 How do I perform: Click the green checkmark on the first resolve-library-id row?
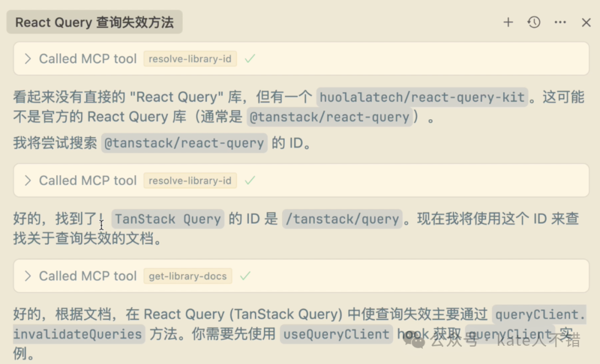click(x=250, y=58)
